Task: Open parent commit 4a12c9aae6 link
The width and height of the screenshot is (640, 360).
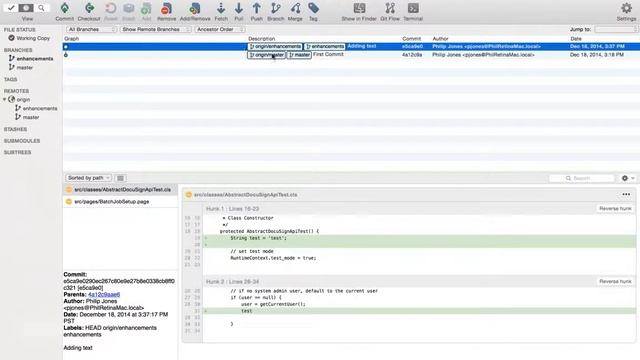Action: [x=104, y=294]
